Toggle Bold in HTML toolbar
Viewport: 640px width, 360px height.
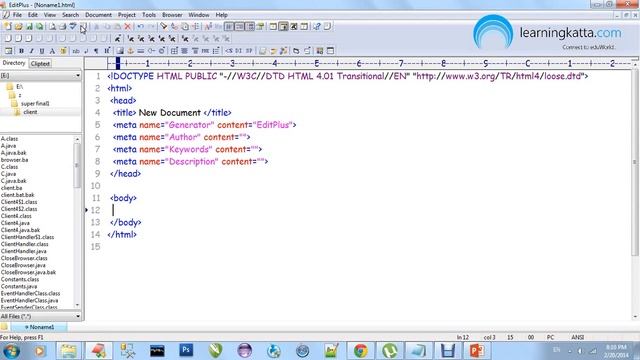tap(21, 51)
